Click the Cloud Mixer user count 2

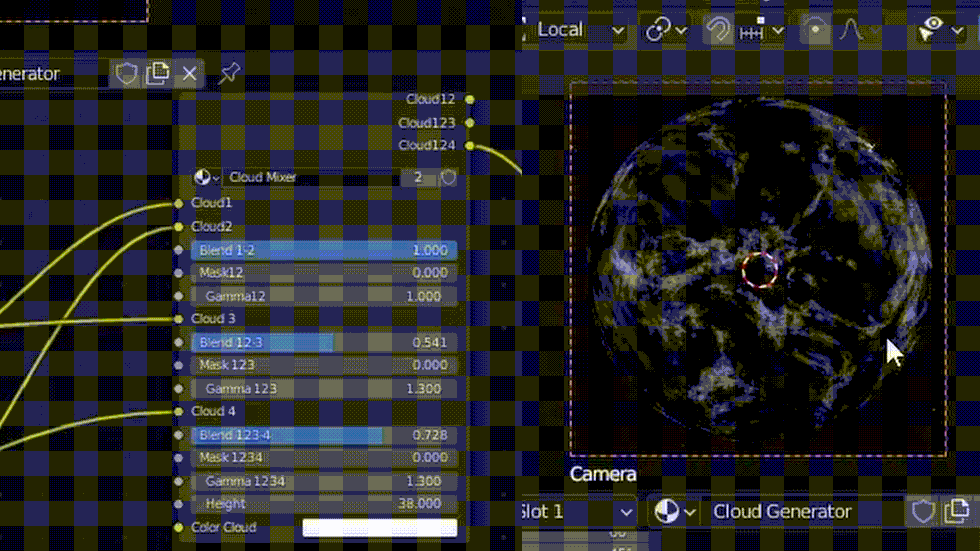pyautogui.click(x=418, y=178)
